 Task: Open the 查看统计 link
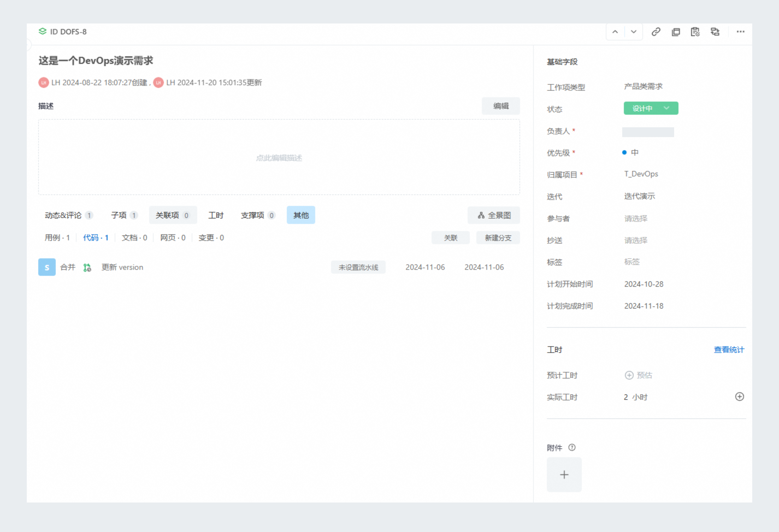click(729, 350)
